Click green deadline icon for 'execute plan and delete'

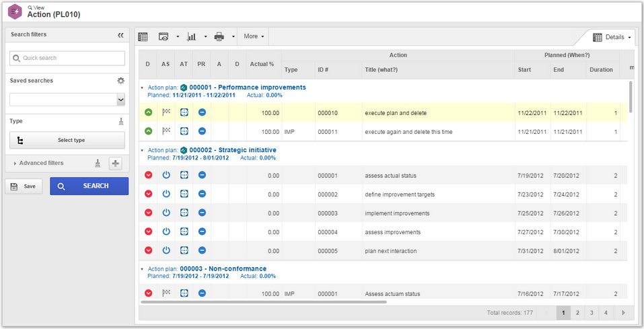pyautogui.click(x=149, y=112)
